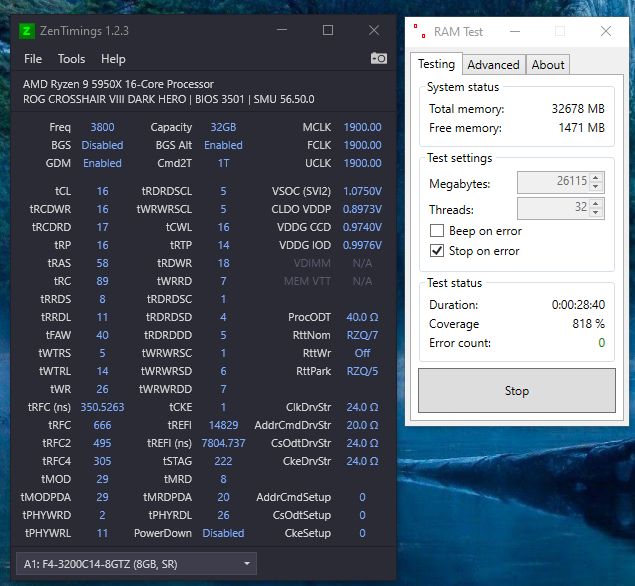
Task: Minimize the ZenTimings window
Action: 282,30
